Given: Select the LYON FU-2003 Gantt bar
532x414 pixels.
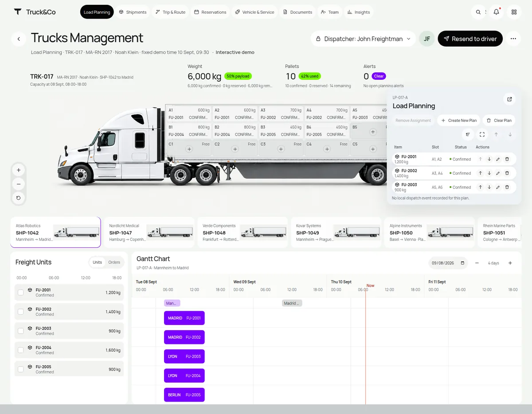Looking at the screenshot, I should 184,356.
